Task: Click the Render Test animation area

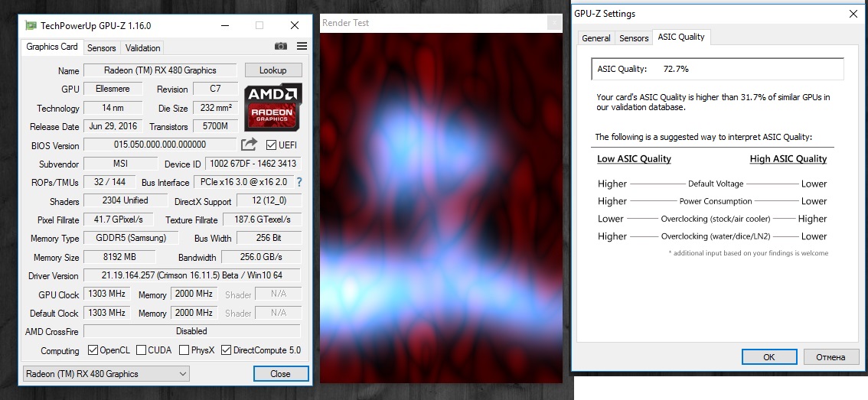Action: (441, 207)
